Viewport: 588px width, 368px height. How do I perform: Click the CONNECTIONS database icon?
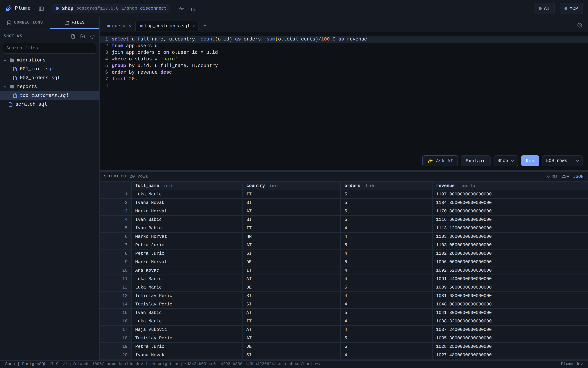pyautogui.click(x=9, y=23)
